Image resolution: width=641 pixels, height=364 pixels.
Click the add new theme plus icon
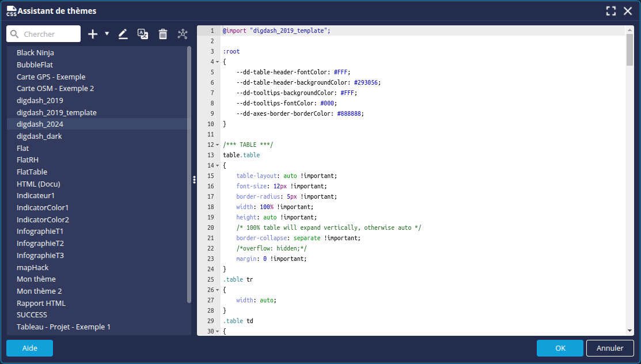click(93, 34)
